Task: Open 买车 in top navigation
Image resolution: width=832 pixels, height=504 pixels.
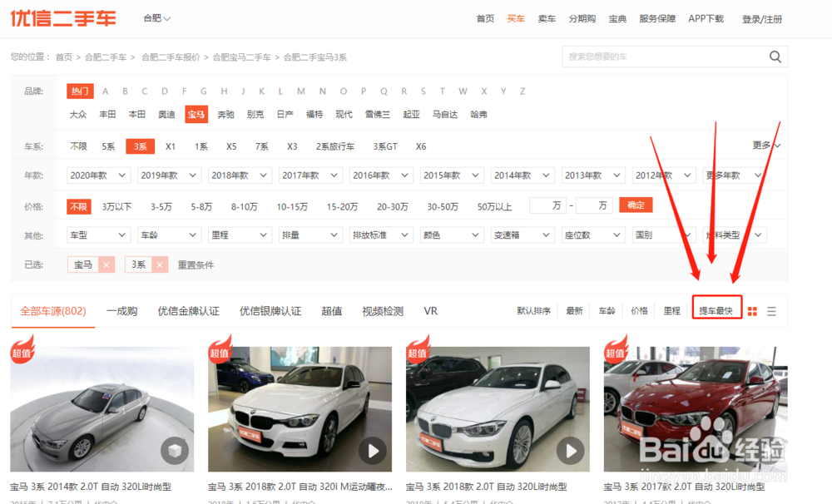Action: coord(516,18)
